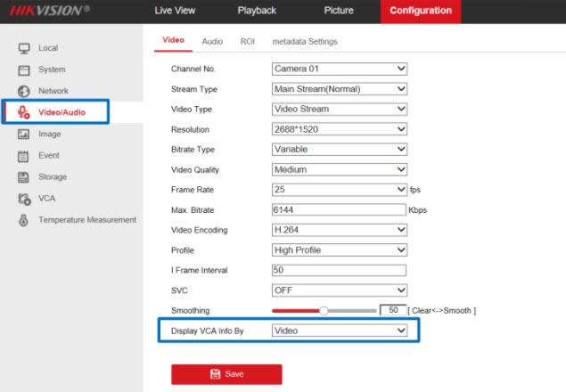Image resolution: width=566 pixels, height=392 pixels.
Task: Click the Video/Audio microphone icon
Action: point(24,112)
